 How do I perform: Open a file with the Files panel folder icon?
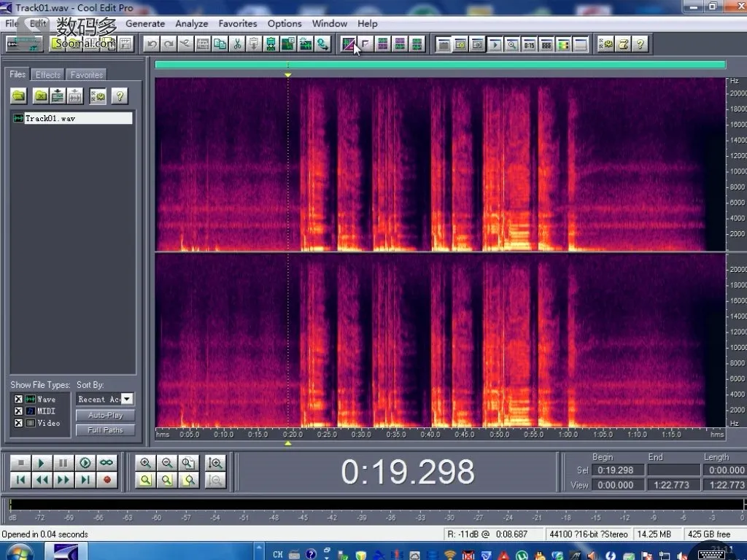18,96
